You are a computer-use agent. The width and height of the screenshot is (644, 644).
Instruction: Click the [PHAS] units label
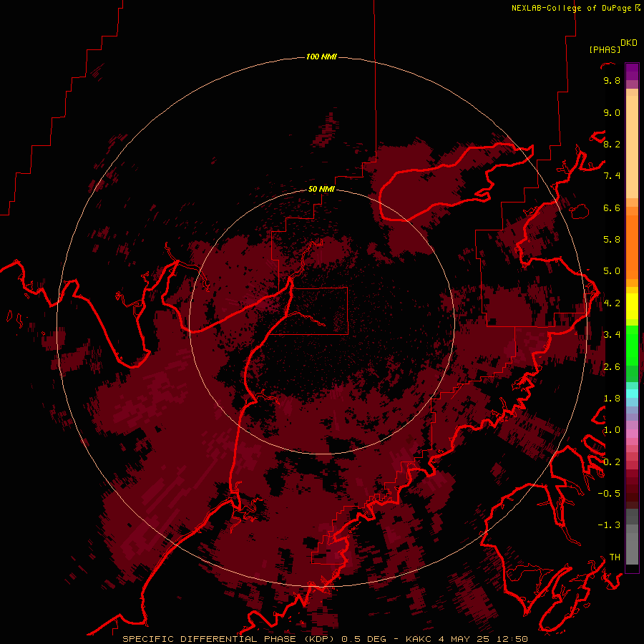pos(605,50)
